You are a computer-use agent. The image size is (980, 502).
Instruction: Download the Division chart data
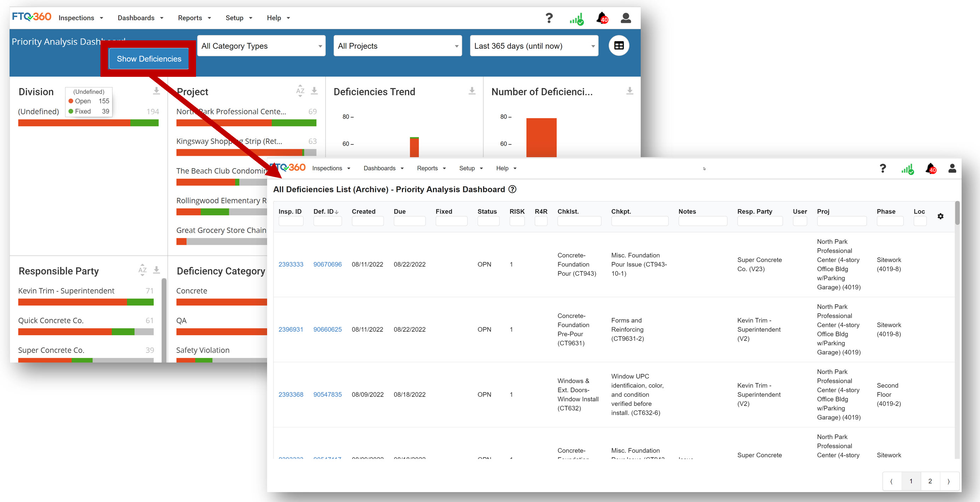pos(156,91)
